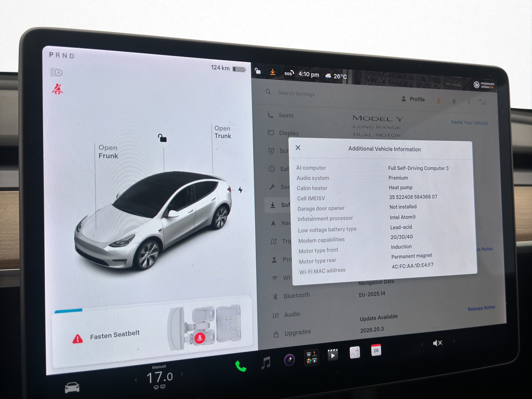Image resolution: width=532 pixels, height=399 pixels.
Task: Tap the Fasten Seatbelt alert card
Action: coord(152,332)
